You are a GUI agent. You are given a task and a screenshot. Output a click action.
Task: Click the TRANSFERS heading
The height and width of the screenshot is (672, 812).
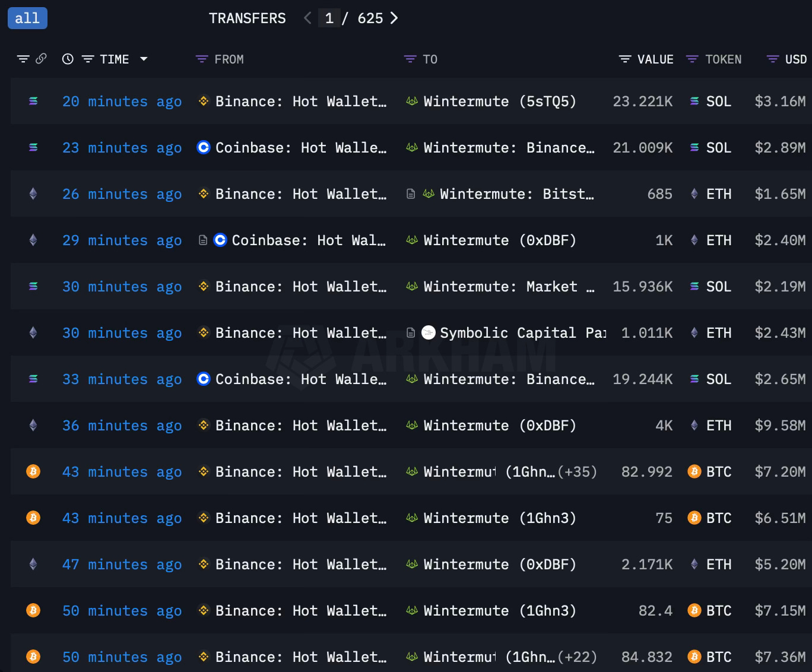click(x=247, y=18)
